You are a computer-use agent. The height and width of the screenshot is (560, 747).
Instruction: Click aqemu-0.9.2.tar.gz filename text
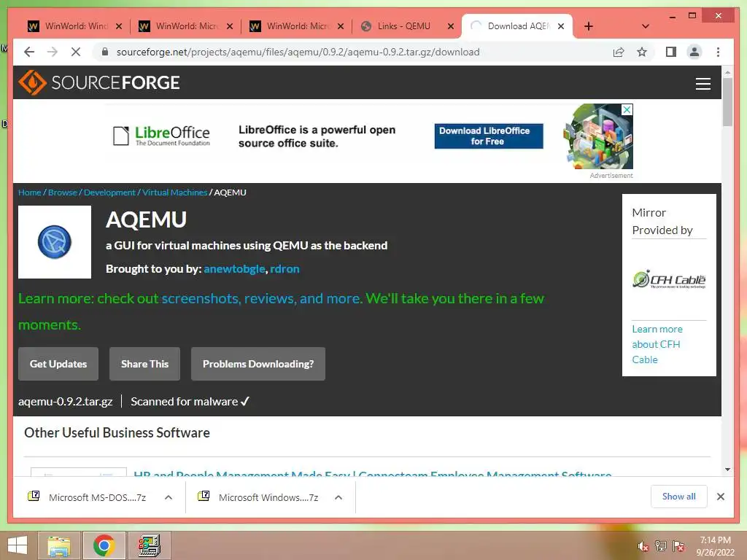(x=65, y=402)
